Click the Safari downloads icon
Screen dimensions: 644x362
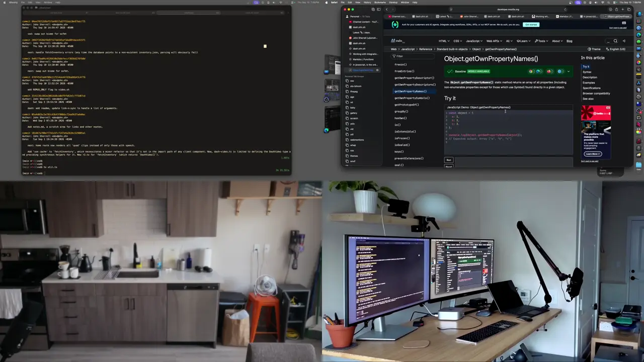click(610, 9)
